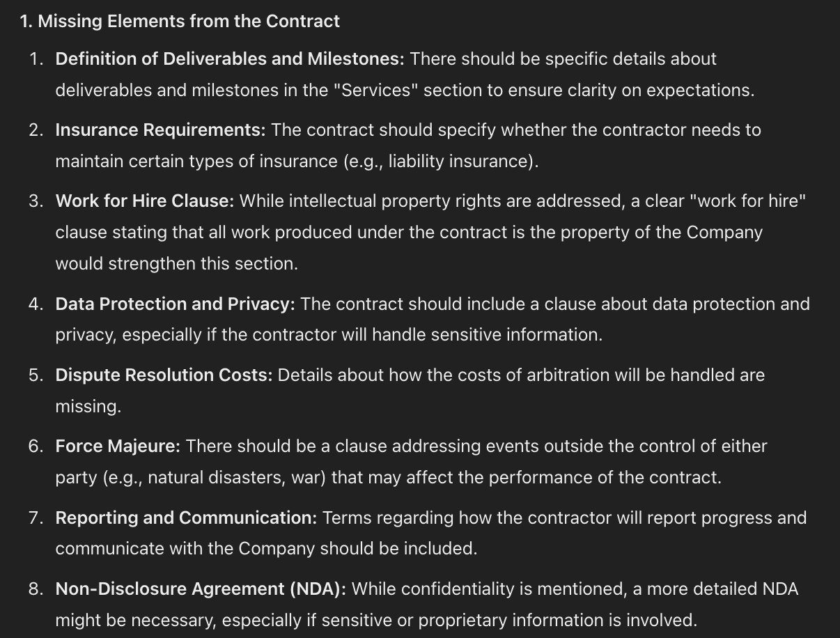840x638 pixels.
Task: Click the phrase 'would strengthen this section.'
Action: tap(177, 264)
